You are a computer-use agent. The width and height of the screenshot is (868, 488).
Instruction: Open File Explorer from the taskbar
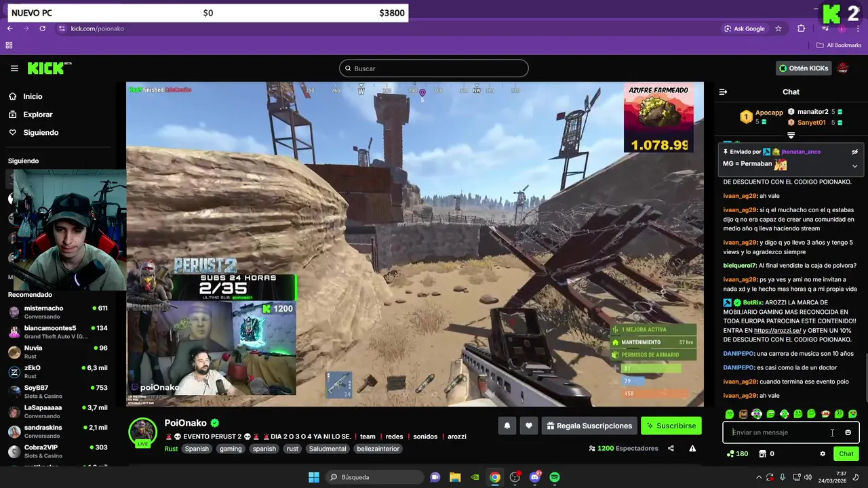455,477
